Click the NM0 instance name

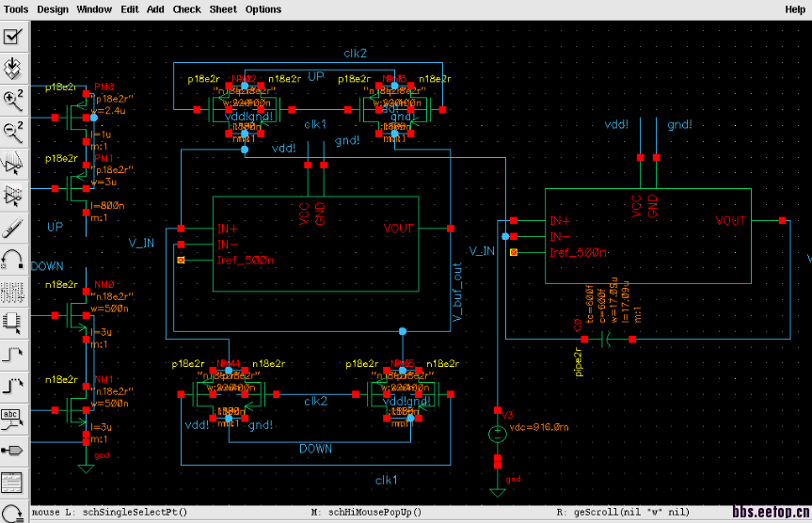coord(104,285)
